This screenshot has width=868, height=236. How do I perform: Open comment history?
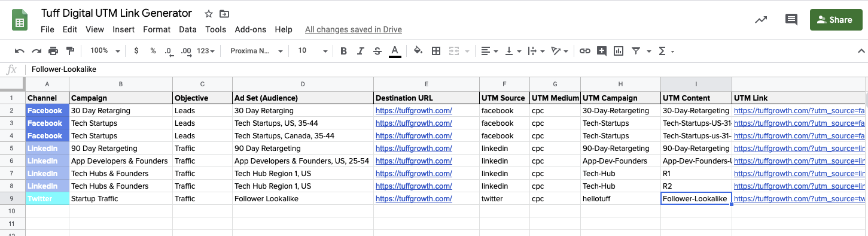coord(791,20)
